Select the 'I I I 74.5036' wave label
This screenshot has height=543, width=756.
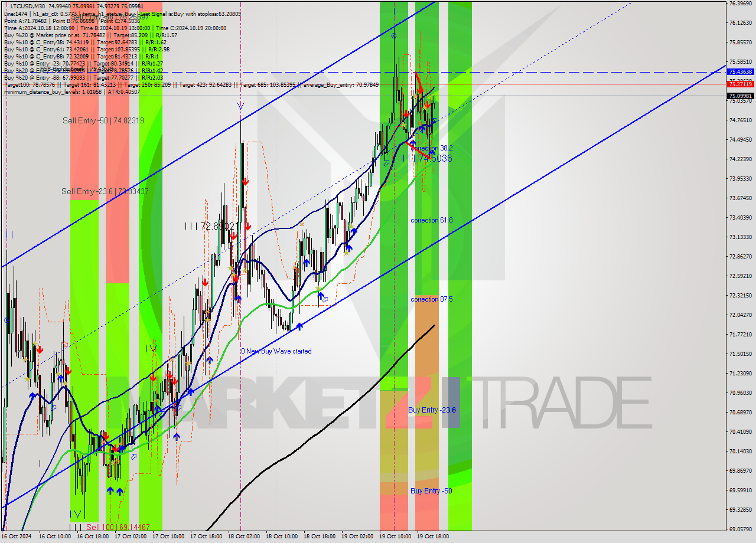pos(428,158)
